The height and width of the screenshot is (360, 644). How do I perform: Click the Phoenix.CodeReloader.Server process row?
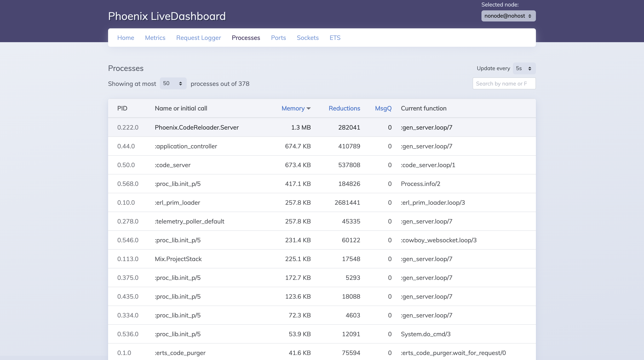pos(322,127)
